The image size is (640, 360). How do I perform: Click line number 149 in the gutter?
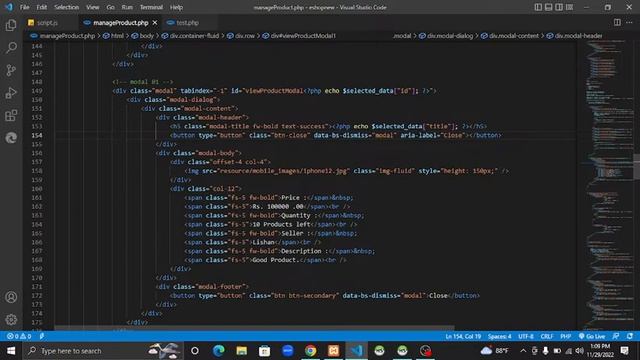(x=37, y=91)
